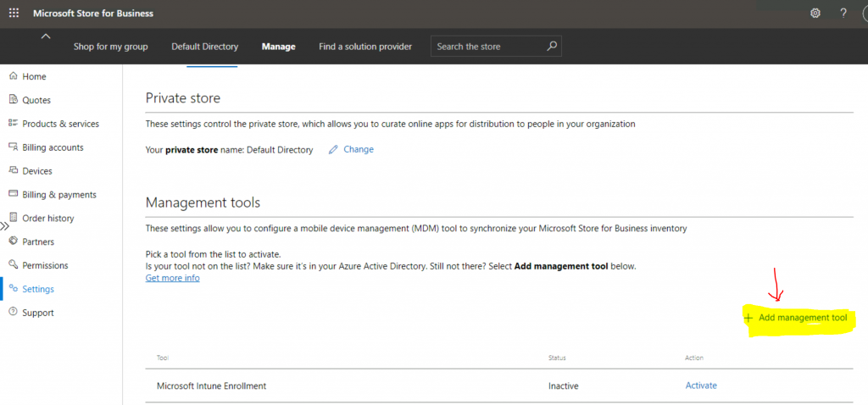Open the settings gear in header
868x405 pixels.
(815, 14)
